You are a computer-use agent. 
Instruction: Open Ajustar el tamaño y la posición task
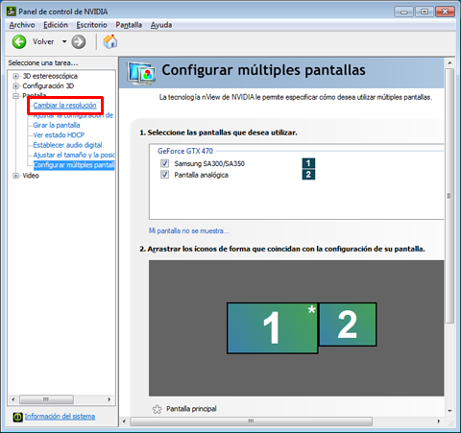tap(74, 155)
